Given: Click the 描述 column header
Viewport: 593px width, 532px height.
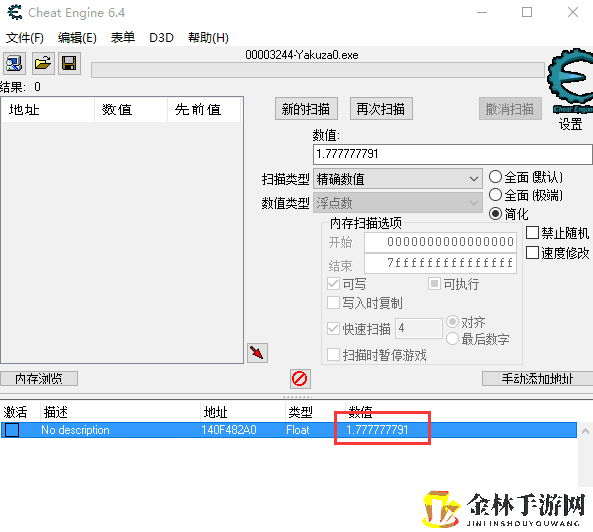Looking at the screenshot, I should pos(56,412).
